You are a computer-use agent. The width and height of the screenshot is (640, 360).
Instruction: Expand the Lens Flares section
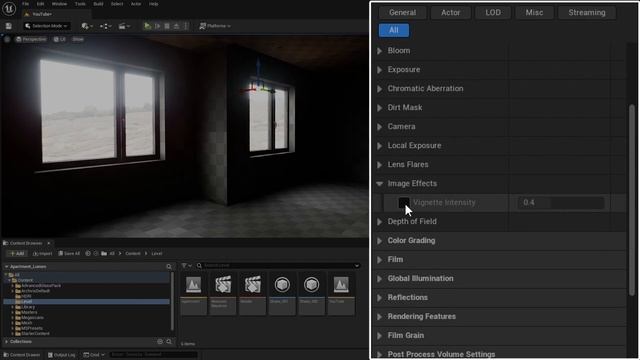pyautogui.click(x=380, y=164)
